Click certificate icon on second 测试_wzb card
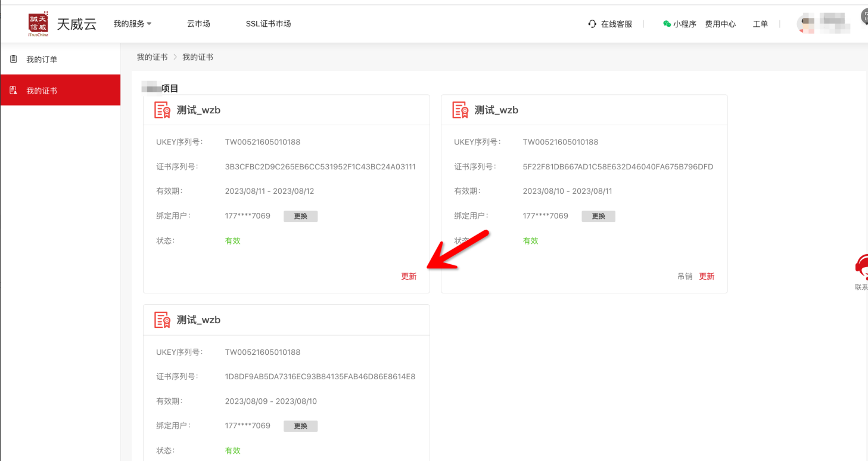 coord(460,110)
